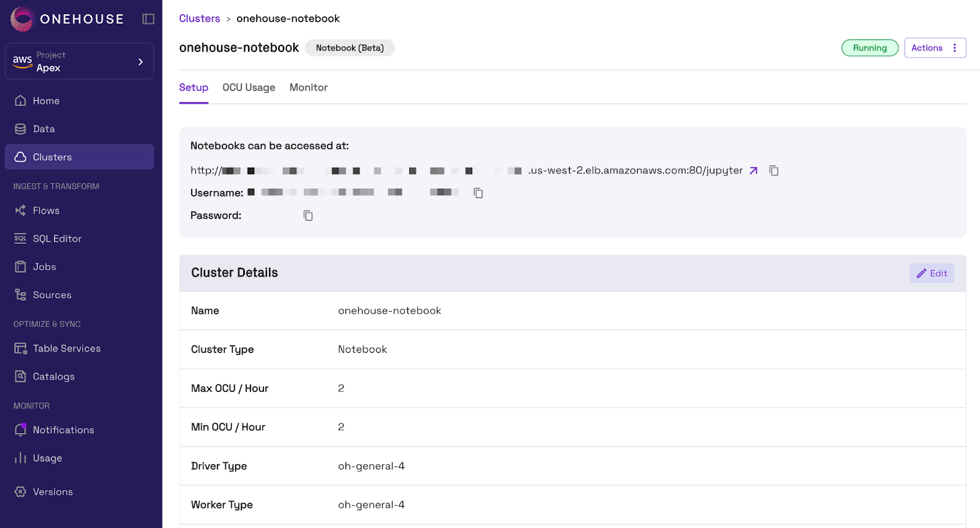Click the Onehouse logo icon
Screen dimensions: 980x528
click(22, 19)
